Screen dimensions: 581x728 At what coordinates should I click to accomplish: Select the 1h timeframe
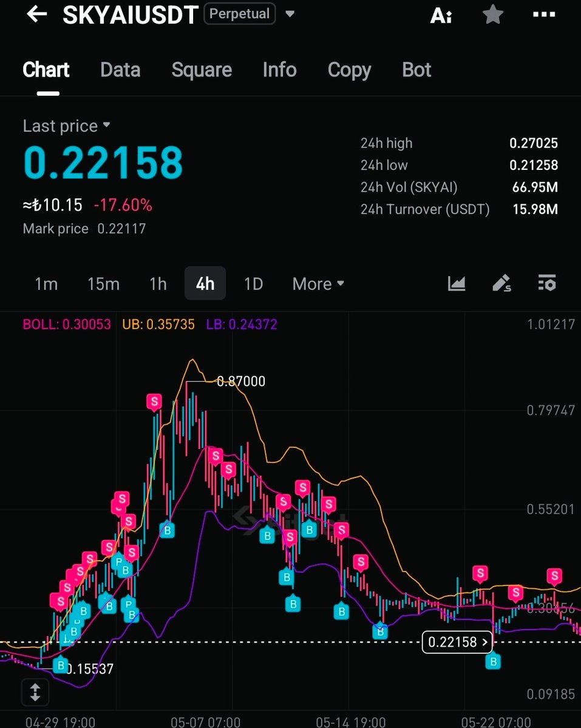pyautogui.click(x=158, y=284)
